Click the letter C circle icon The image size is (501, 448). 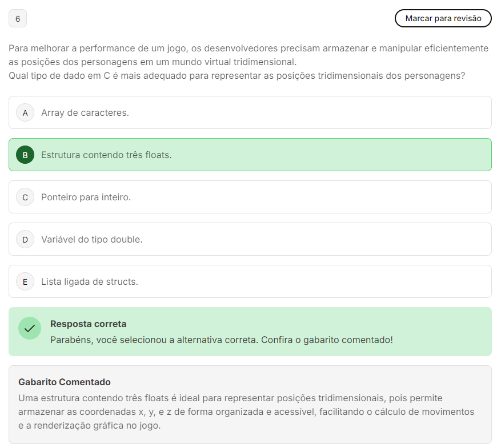point(25,197)
